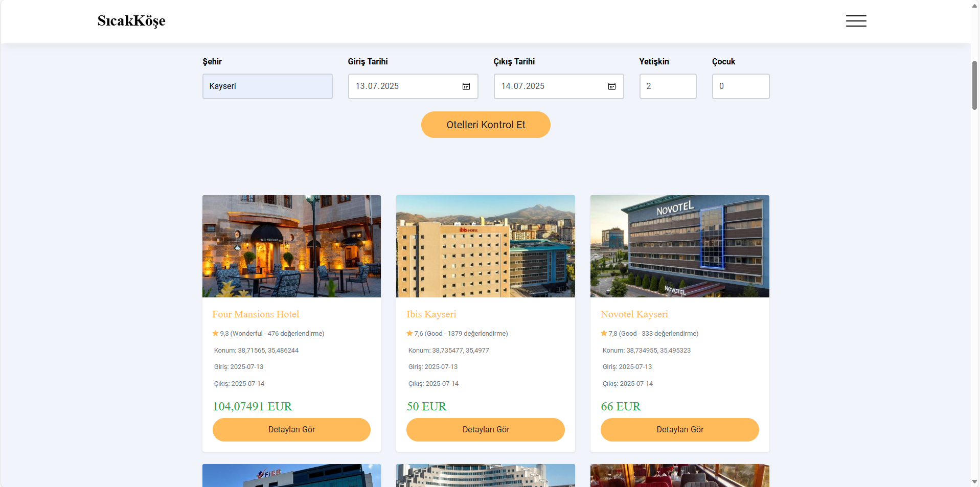Open the hamburger menu icon

click(856, 21)
